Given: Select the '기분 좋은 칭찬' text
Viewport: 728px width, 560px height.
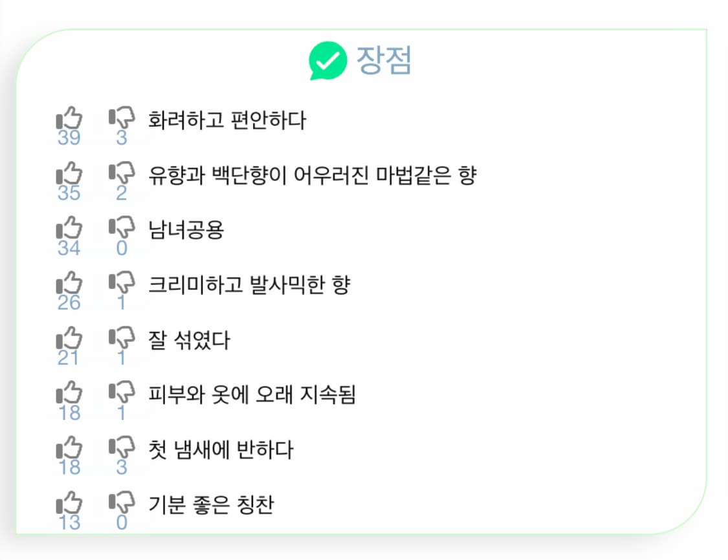Looking at the screenshot, I should (x=211, y=504).
